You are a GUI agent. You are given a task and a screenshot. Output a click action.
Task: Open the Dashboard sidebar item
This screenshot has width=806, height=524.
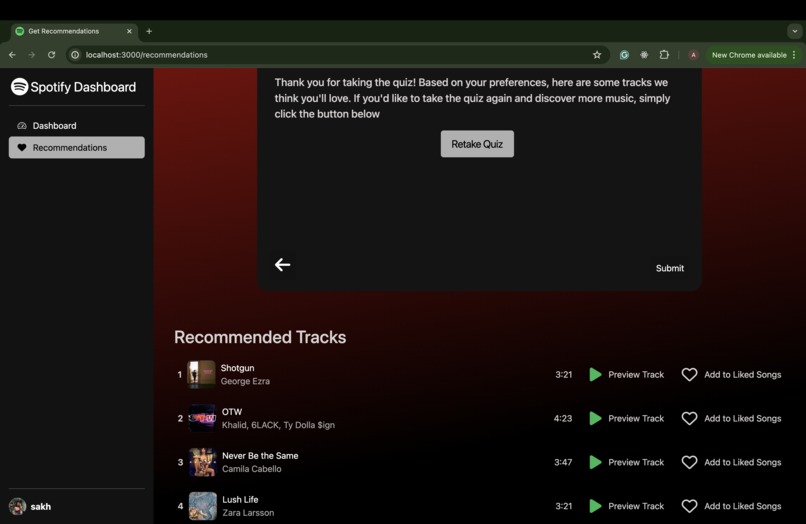click(77, 125)
